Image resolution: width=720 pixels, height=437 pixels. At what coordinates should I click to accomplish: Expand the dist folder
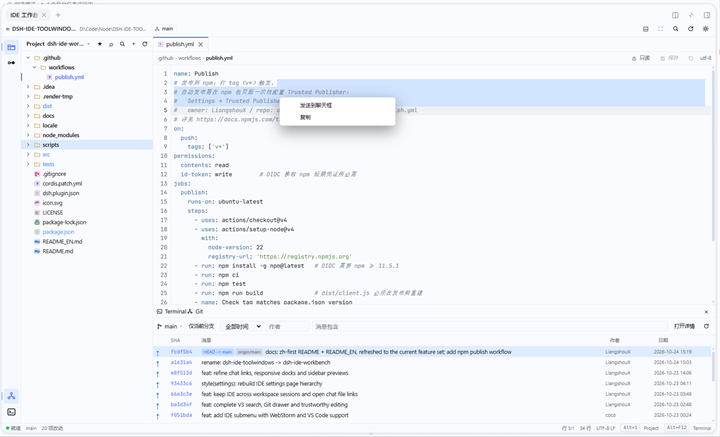coord(28,106)
